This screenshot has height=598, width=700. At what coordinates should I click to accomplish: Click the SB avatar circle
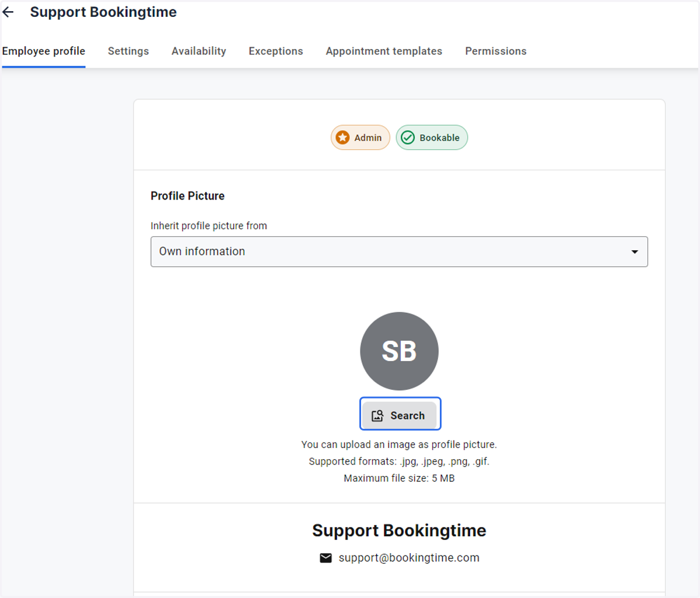tap(399, 351)
